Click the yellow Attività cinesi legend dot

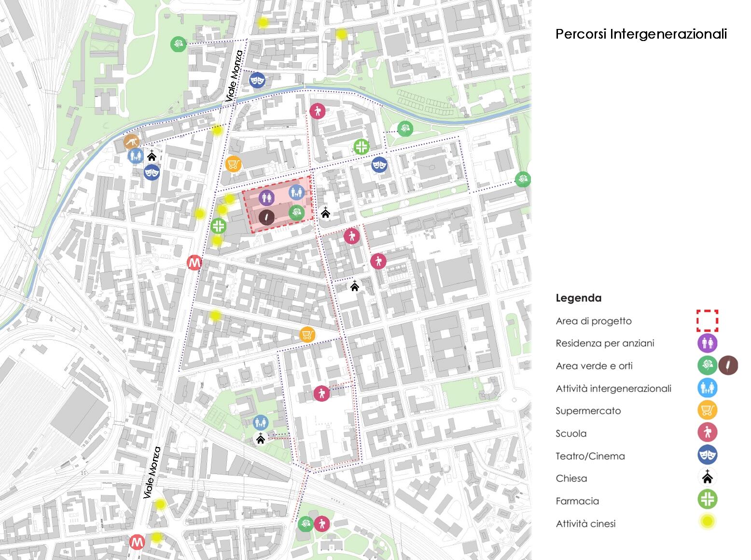[x=707, y=522]
